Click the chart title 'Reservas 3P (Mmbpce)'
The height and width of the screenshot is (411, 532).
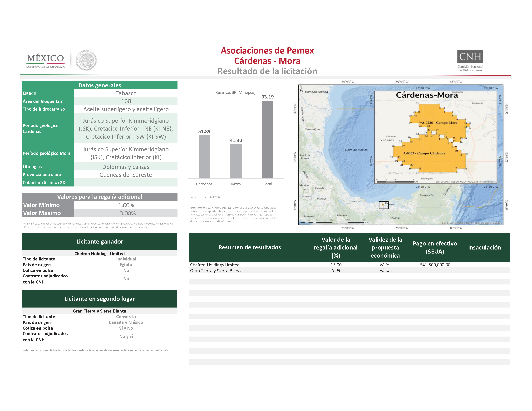(x=235, y=93)
